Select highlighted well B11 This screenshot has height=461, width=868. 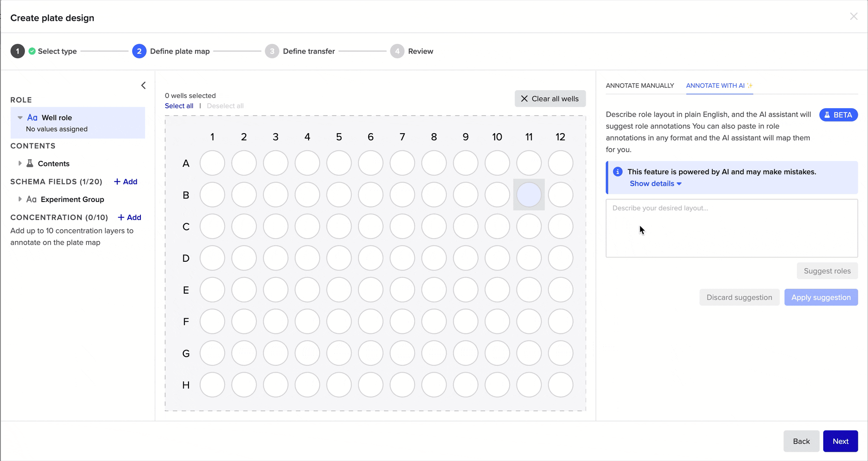pyautogui.click(x=529, y=195)
